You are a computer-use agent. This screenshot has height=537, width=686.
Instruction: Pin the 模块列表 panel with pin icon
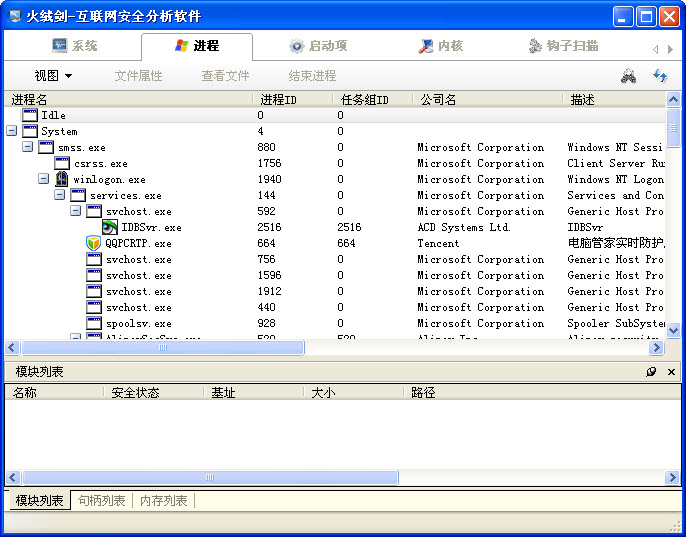pyautogui.click(x=651, y=372)
